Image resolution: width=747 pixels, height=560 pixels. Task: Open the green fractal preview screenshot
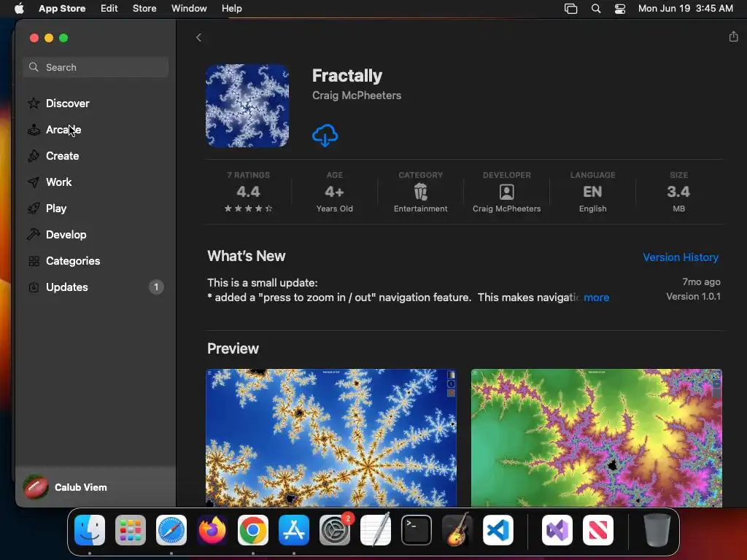[x=597, y=437]
